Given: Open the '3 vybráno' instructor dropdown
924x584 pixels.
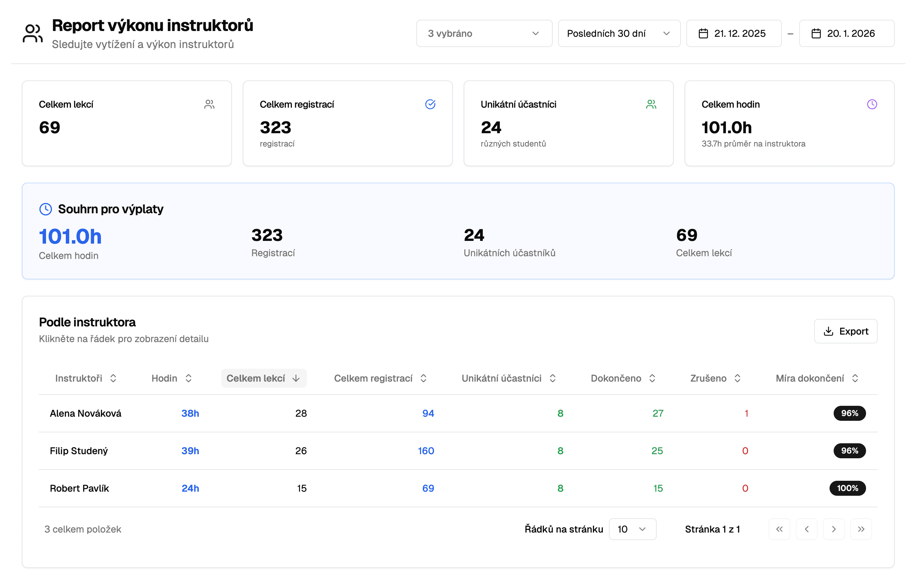Looking at the screenshot, I should [484, 33].
